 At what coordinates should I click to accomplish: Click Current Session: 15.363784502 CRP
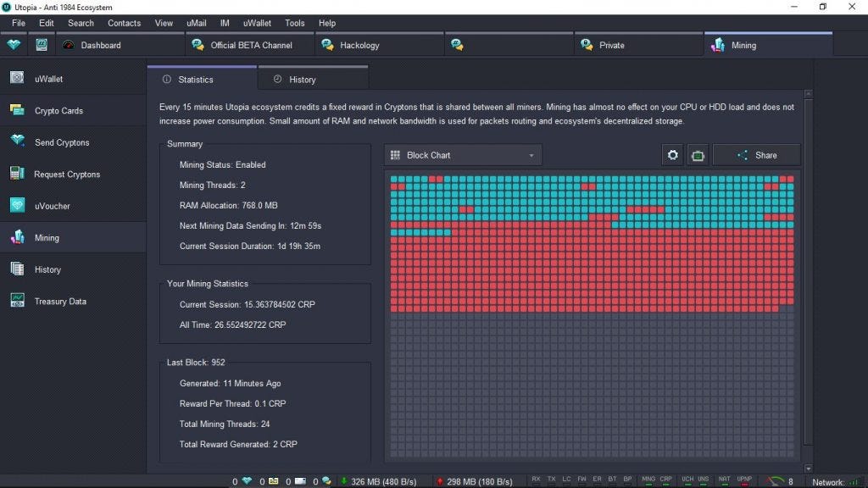click(x=248, y=304)
